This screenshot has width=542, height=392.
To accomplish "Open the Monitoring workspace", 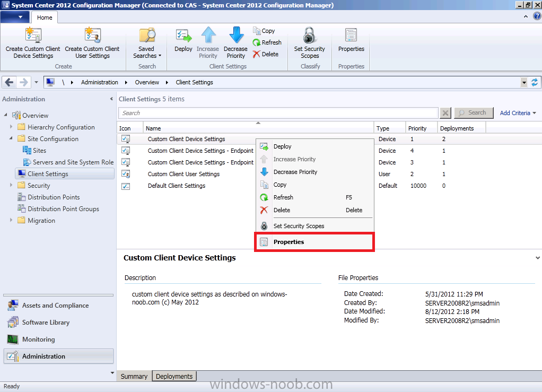I will click(x=58, y=339).
